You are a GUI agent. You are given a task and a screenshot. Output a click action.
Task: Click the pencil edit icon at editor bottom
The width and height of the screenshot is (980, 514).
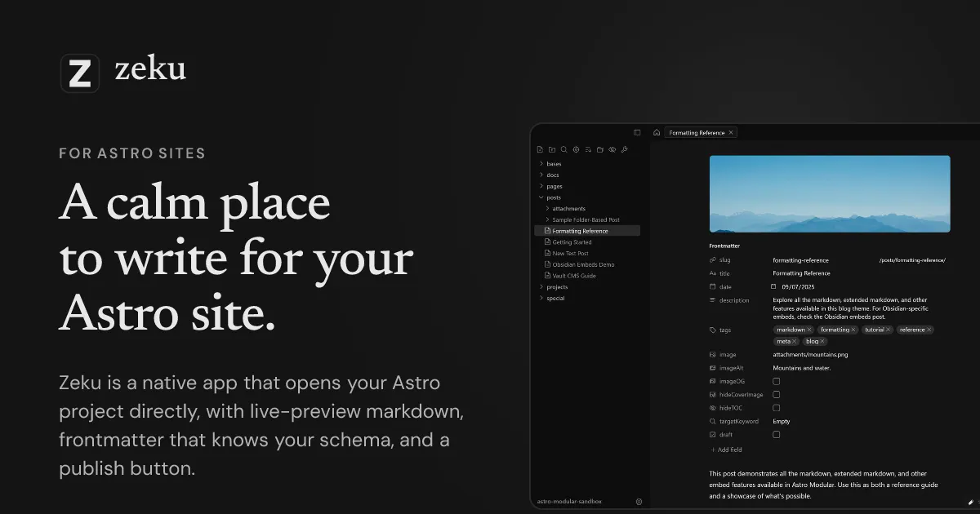coord(969,502)
